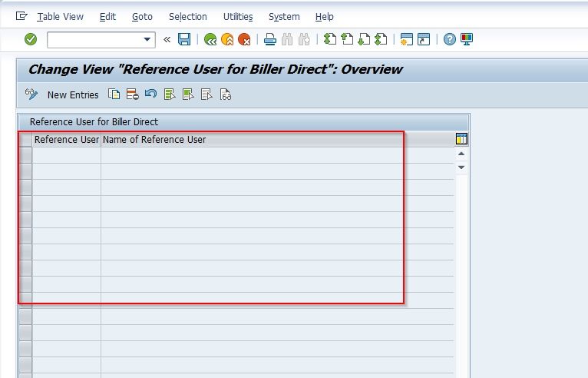Go to Previous Page icon
The image size is (588, 378).
point(347,39)
